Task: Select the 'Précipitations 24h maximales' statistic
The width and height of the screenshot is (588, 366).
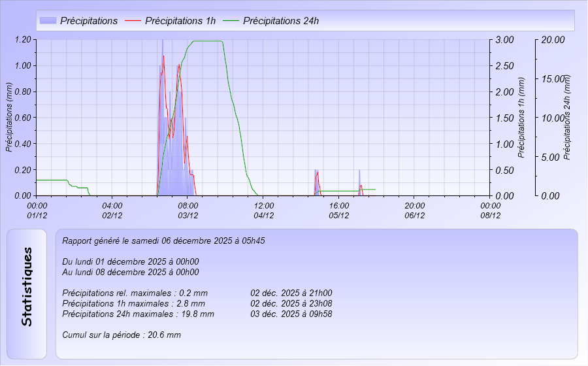Action: coord(138,314)
